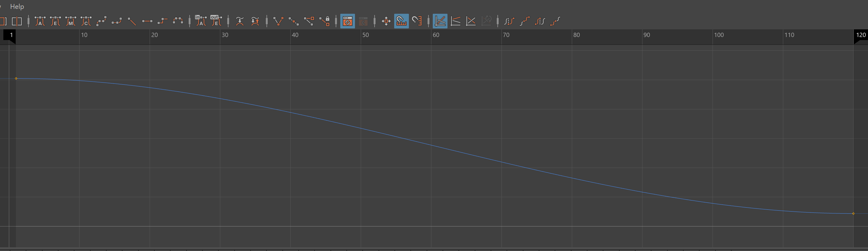Click the Buffer Curve Snapshot icon

click(240, 21)
